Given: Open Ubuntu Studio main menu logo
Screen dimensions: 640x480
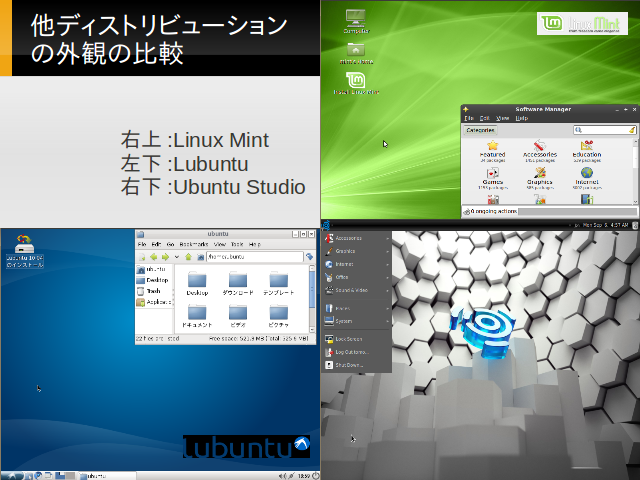Looking at the screenshot, I should [326, 225].
